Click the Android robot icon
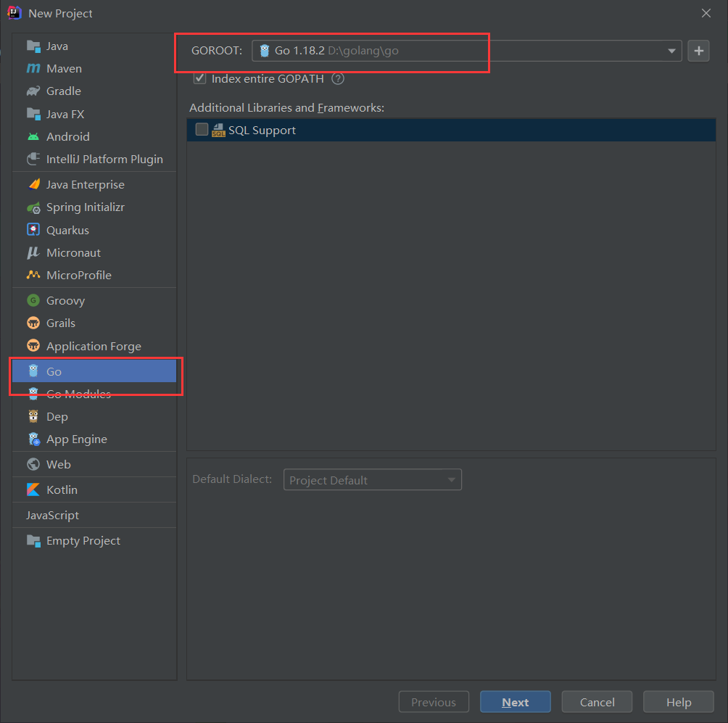Viewport: 728px width, 723px height. (x=33, y=136)
